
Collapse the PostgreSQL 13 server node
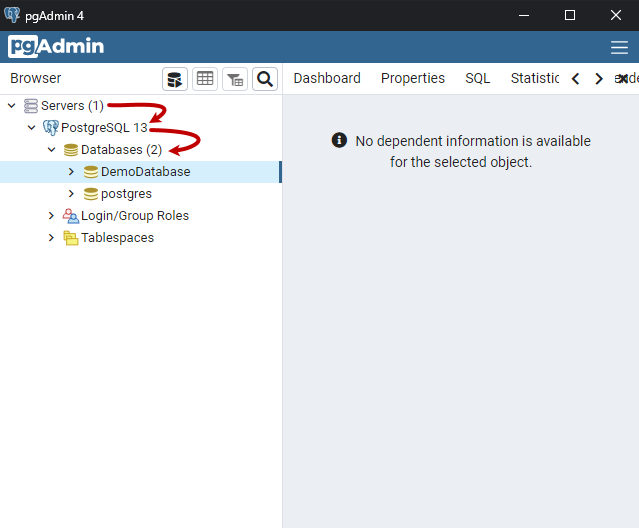pos(31,128)
